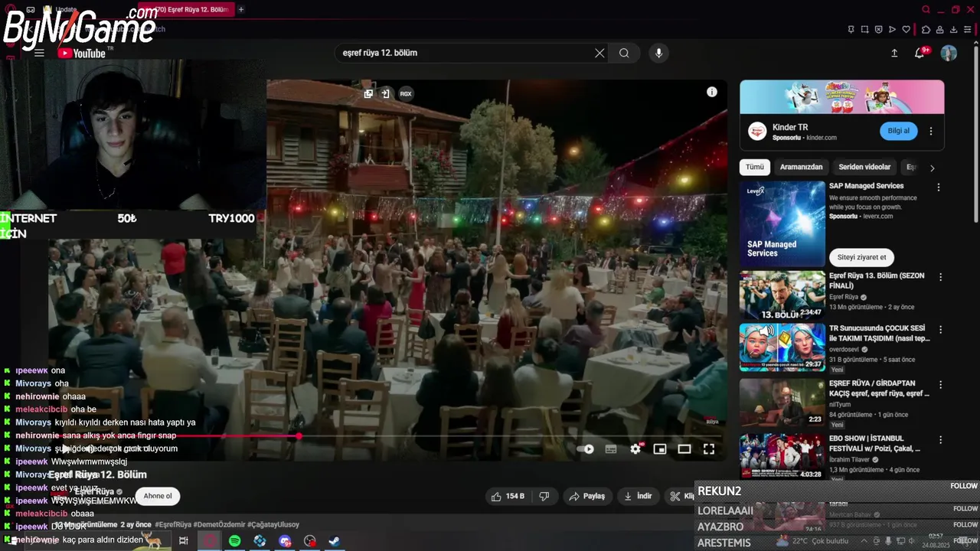Screen dimensions: 980x551
Task: Click Bilgi al on the Kinder ad
Action: tap(898, 131)
